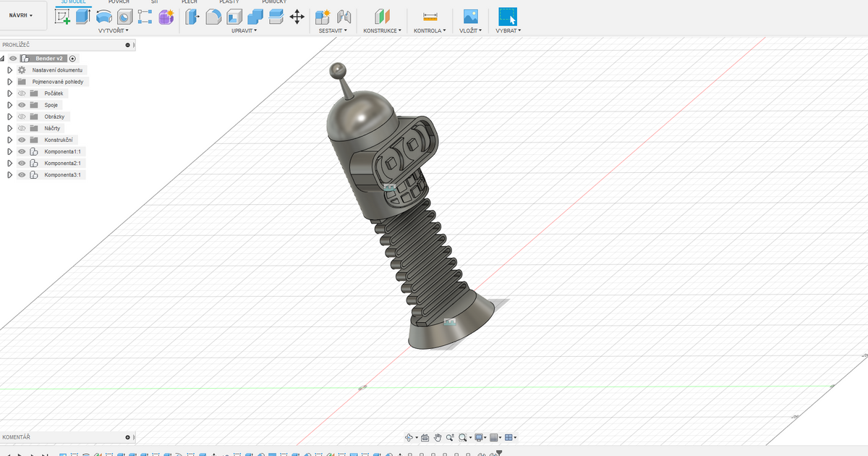Activate the Bender v2 component radio button
This screenshot has height=456, width=868.
72,58
